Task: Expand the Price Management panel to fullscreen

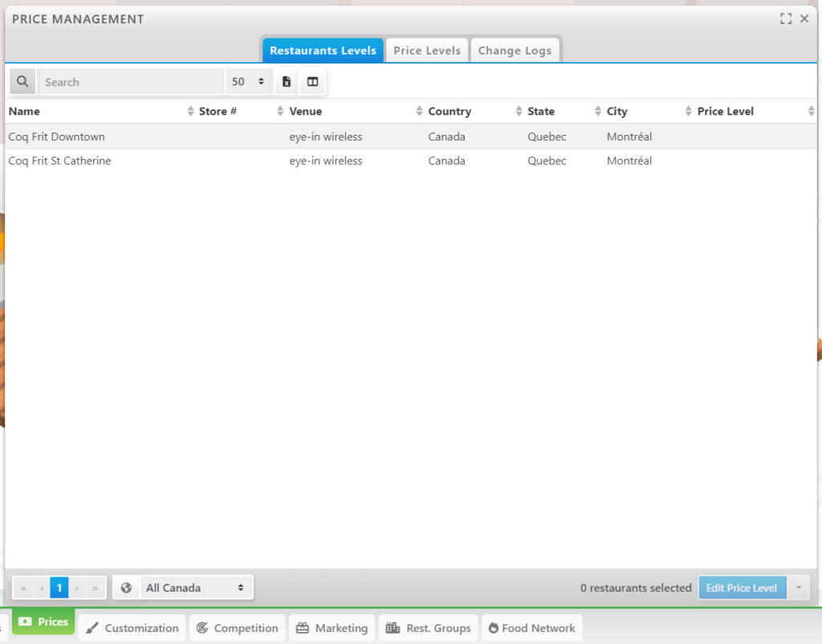Action: point(786,18)
